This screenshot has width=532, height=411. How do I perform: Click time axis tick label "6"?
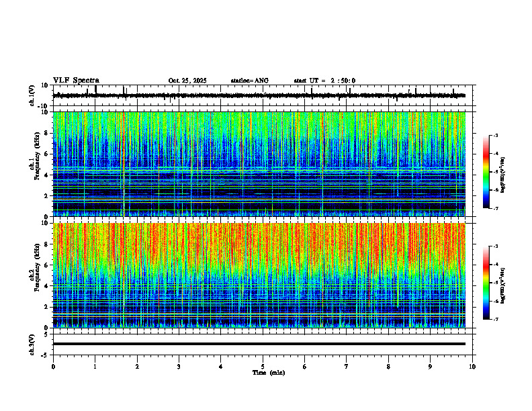[305, 367]
